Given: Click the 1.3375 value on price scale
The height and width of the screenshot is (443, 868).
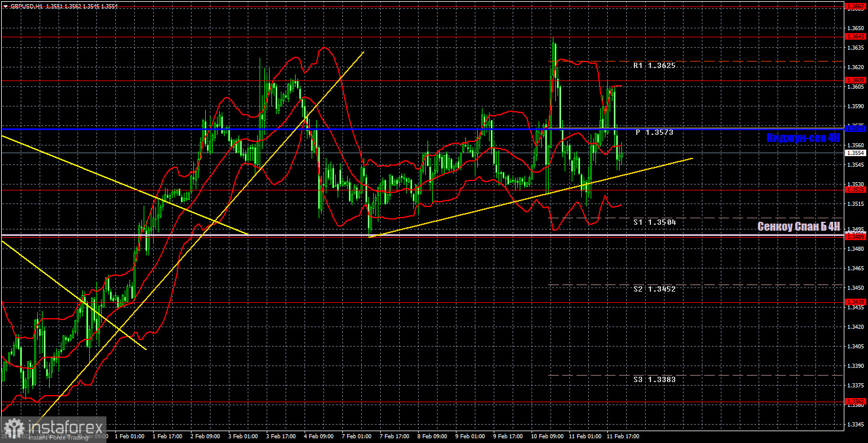Looking at the screenshot, I should pyautogui.click(x=856, y=386).
